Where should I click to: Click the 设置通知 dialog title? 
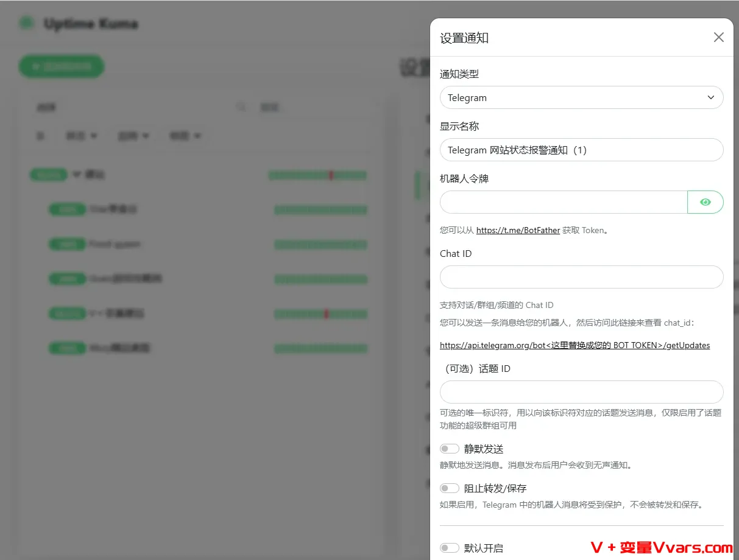click(x=464, y=38)
